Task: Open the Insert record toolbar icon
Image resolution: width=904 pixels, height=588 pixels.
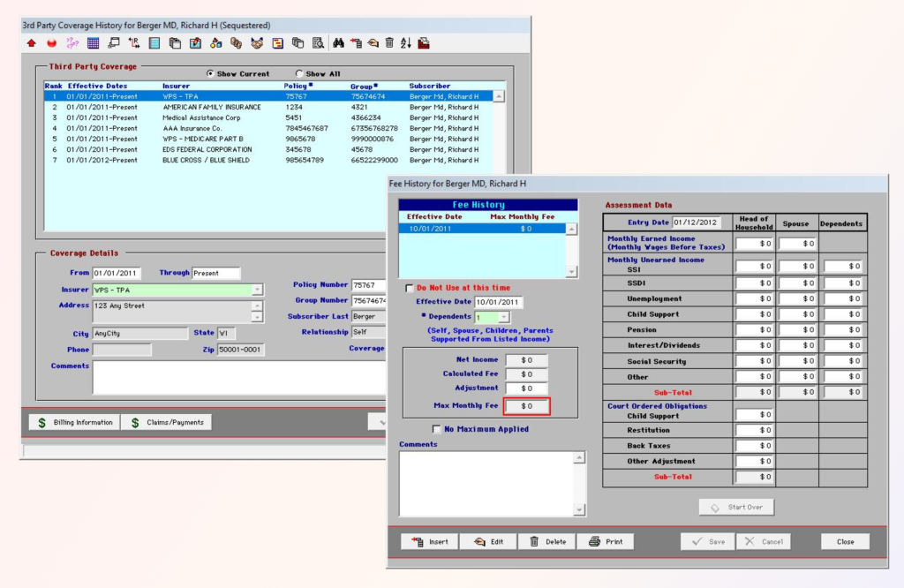Action: coord(357,42)
